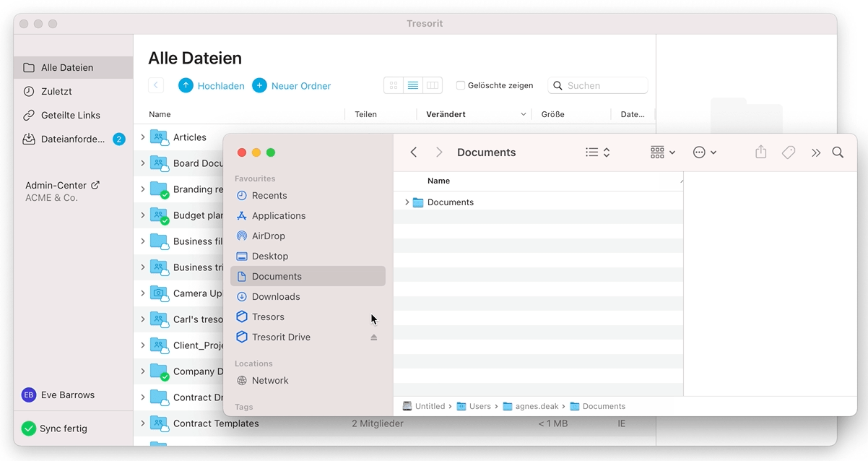Click the Eve Barrows account name
Viewport: 868px width, 461px height.
68,395
